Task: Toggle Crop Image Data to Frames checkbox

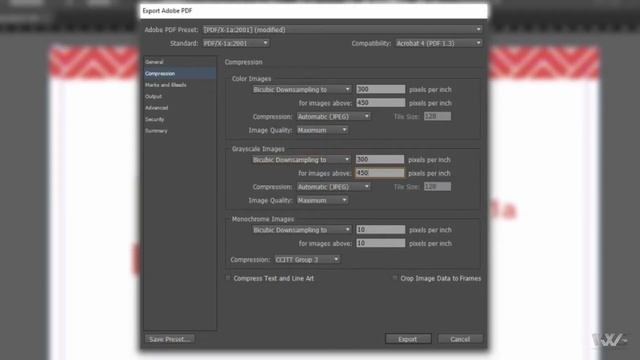Action: coord(395,278)
